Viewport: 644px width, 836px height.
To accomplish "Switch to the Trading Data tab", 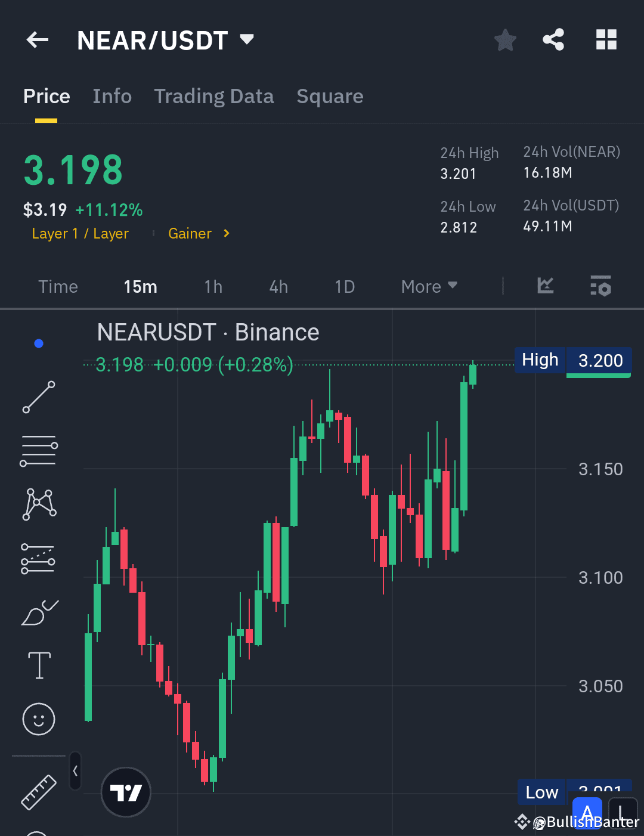I will pyautogui.click(x=214, y=97).
